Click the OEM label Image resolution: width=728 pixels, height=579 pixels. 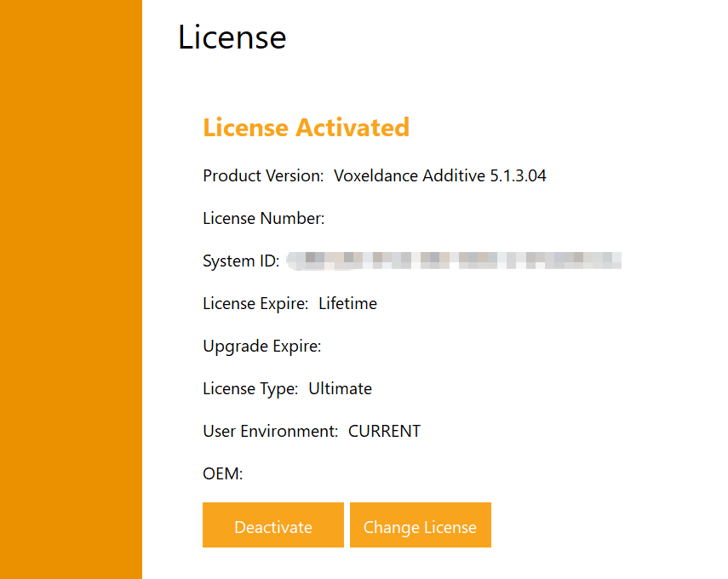(x=222, y=474)
